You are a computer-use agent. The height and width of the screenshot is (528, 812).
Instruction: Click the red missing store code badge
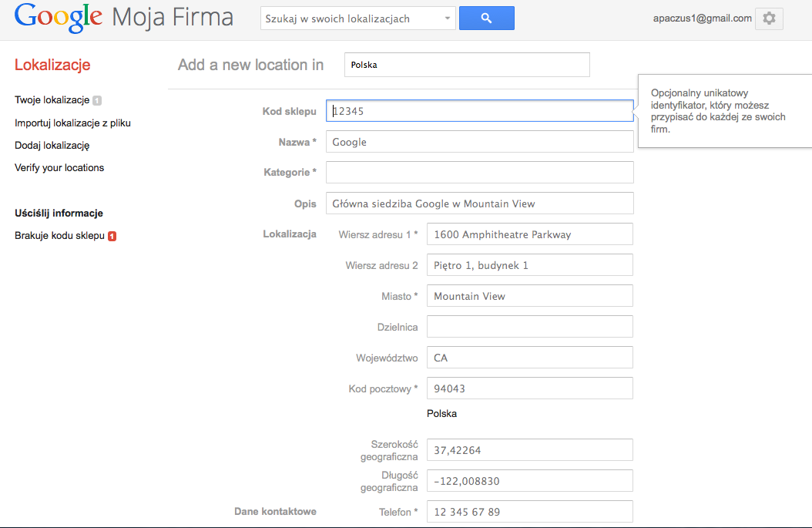pyautogui.click(x=112, y=236)
